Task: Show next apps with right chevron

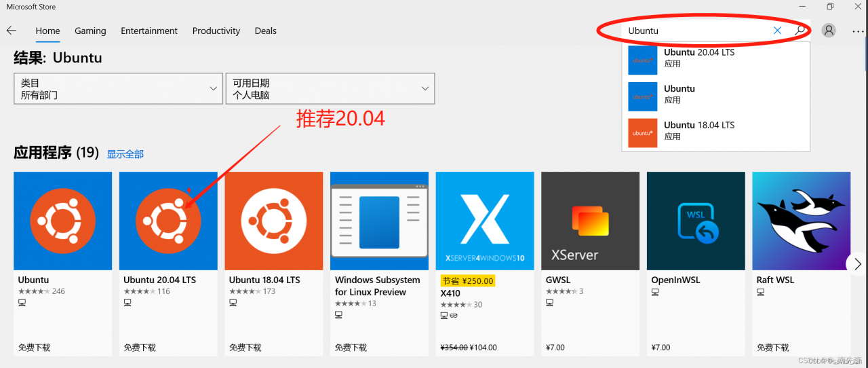Action: 857,263
